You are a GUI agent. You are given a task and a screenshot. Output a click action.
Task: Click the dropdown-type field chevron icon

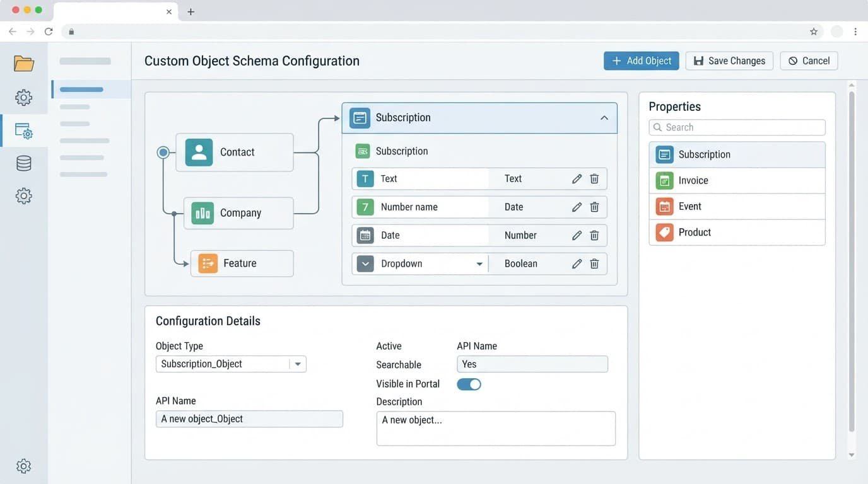point(365,264)
